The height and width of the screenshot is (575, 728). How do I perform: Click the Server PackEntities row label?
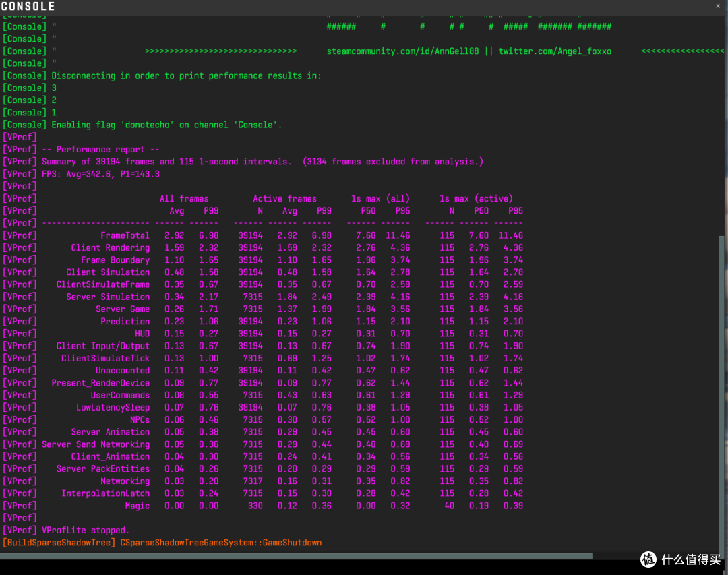point(103,469)
